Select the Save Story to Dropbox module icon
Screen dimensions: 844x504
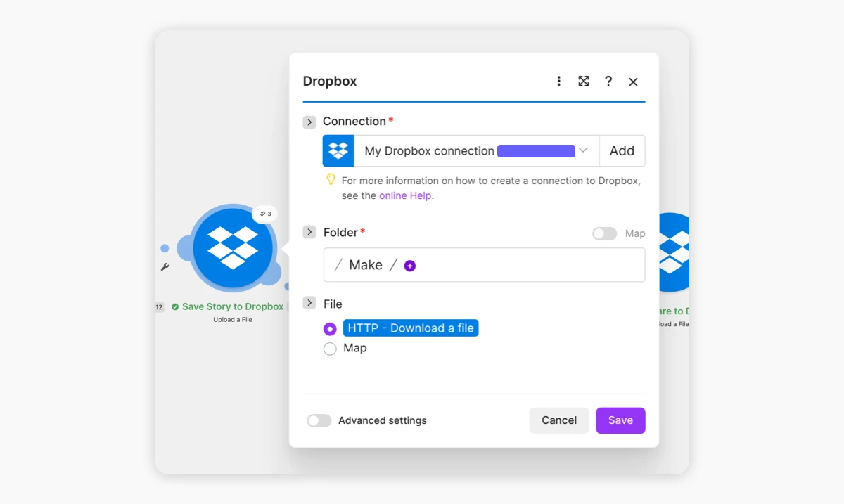pos(233,247)
